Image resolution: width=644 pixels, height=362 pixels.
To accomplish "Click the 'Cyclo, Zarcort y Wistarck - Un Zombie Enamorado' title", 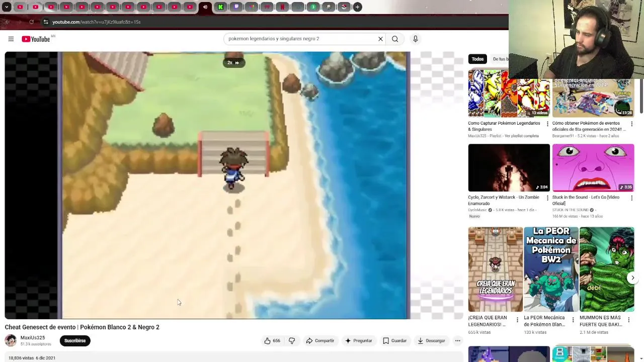I will click(x=505, y=200).
